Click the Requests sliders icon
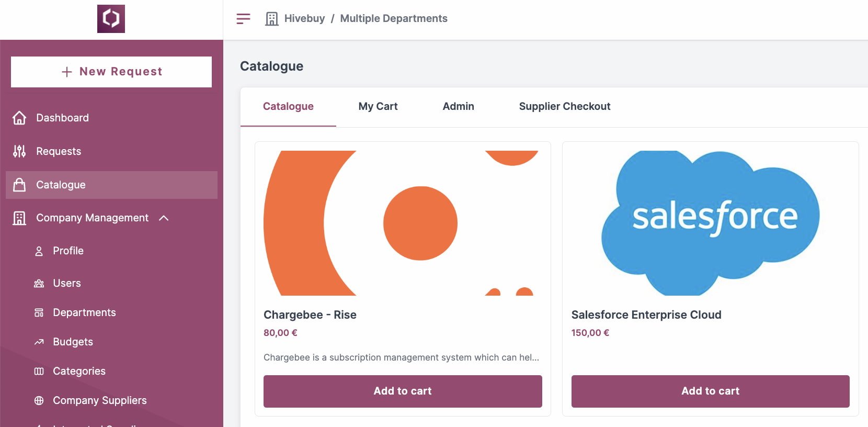 coord(19,151)
